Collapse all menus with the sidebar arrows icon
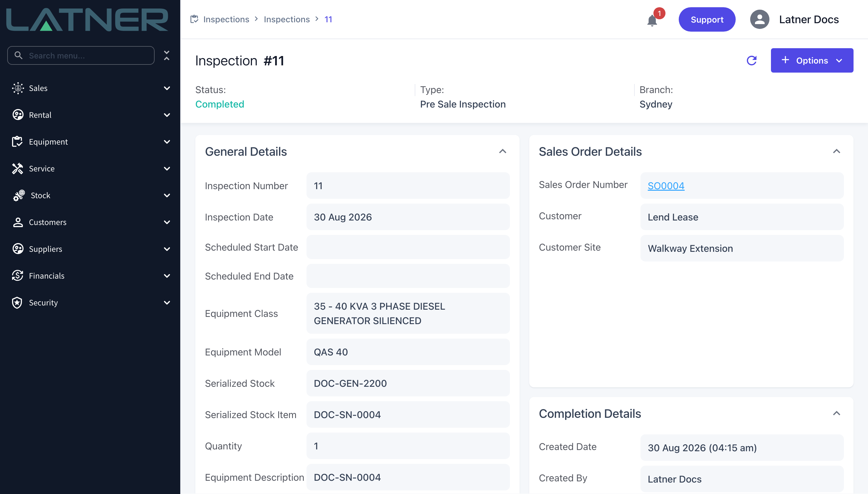This screenshot has width=868, height=494. pos(167,55)
